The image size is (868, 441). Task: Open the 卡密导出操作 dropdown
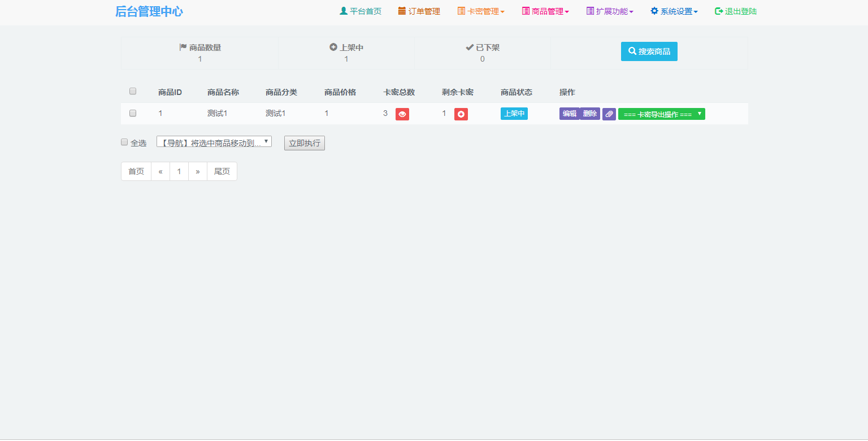pos(661,114)
